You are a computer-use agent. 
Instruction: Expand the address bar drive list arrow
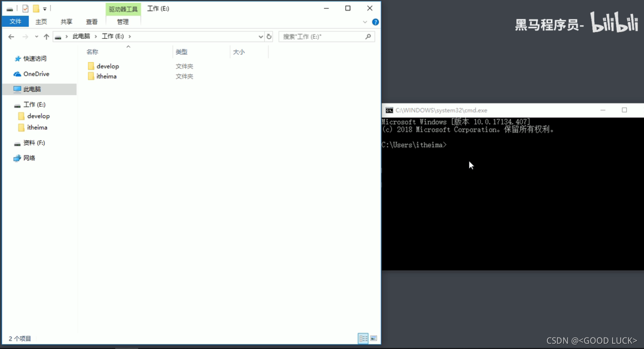[x=262, y=36]
